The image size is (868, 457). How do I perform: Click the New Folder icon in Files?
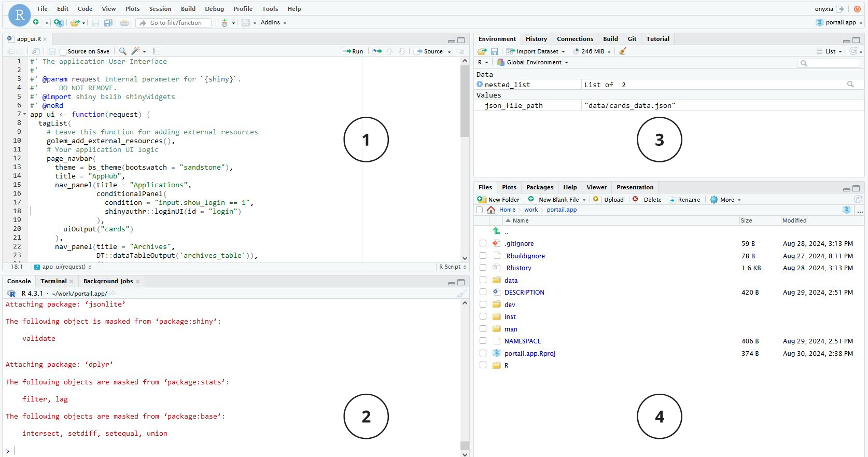pos(482,200)
